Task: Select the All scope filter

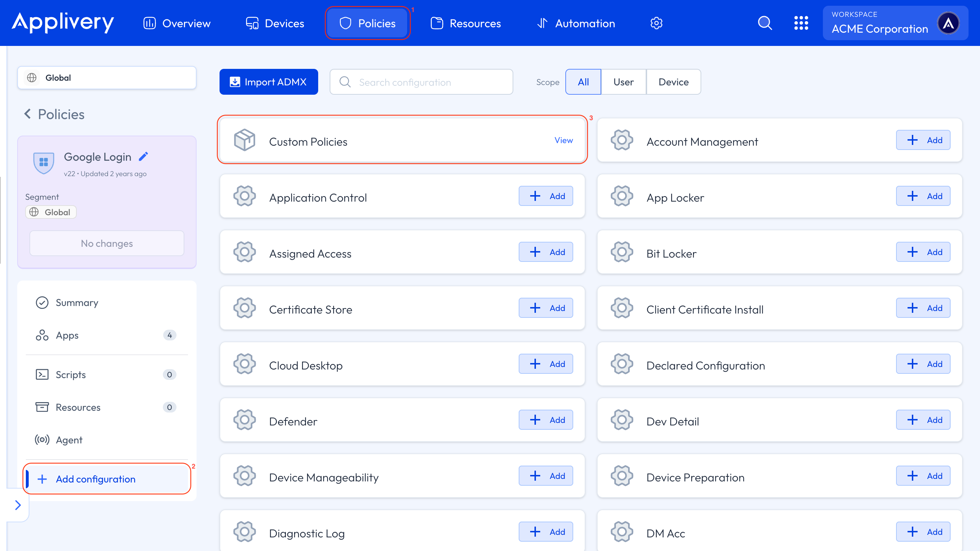Action: [x=583, y=82]
